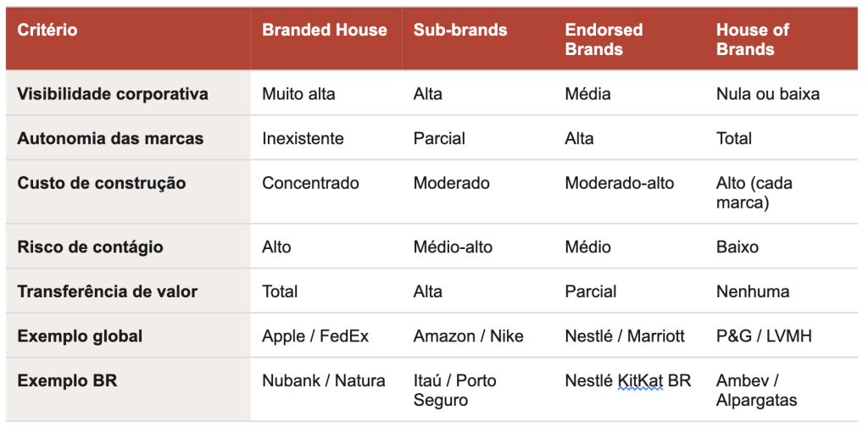Select the 'Endorsed Brands' header cell
The width and height of the screenshot is (868, 432).
pyautogui.click(x=604, y=40)
